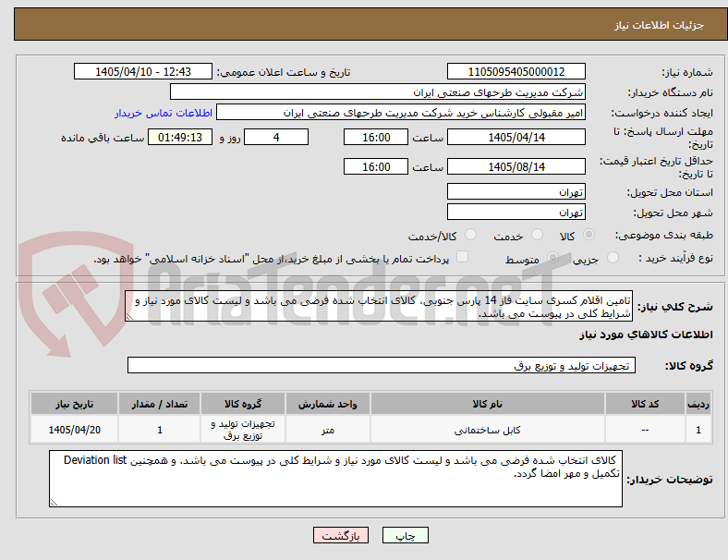The width and height of the screenshot is (728, 560).
Task: Choose the متوسط purchase type radio
Action: pos(552,257)
